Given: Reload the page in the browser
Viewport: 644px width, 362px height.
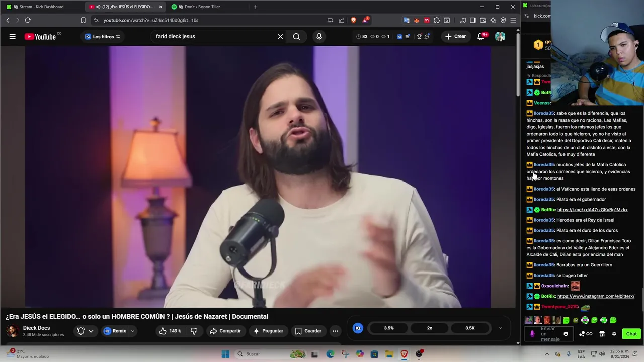Looking at the screenshot, I should pos(28,20).
